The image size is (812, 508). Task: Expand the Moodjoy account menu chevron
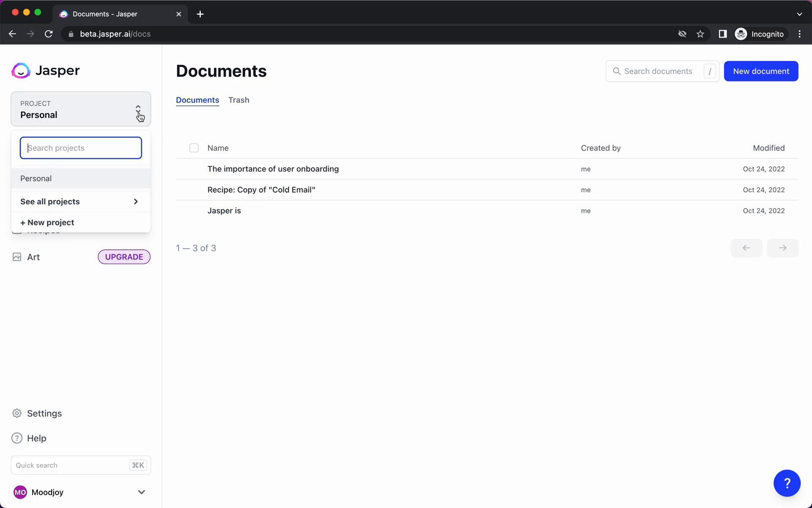pos(141,492)
